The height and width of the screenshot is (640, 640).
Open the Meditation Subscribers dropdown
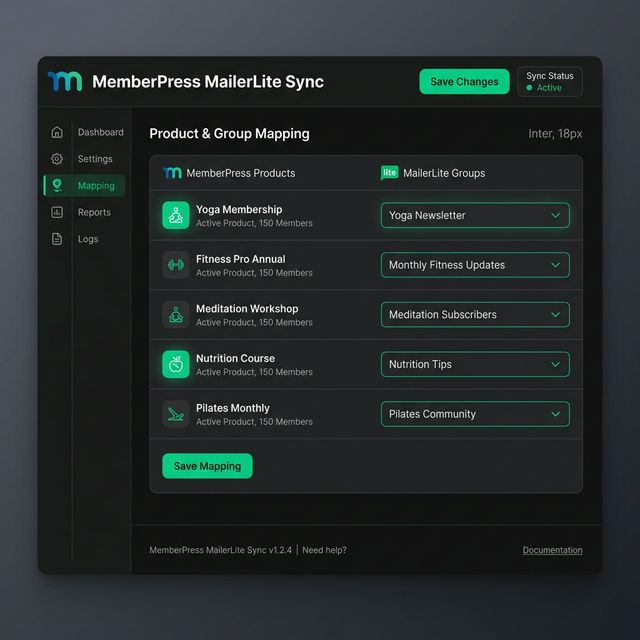475,315
